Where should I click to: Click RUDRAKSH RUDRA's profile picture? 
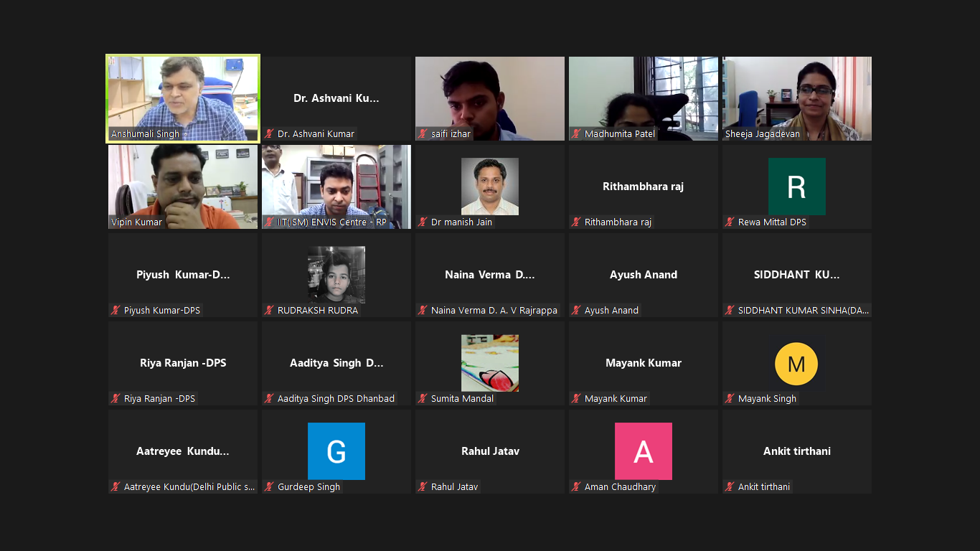tap(336, 275)
